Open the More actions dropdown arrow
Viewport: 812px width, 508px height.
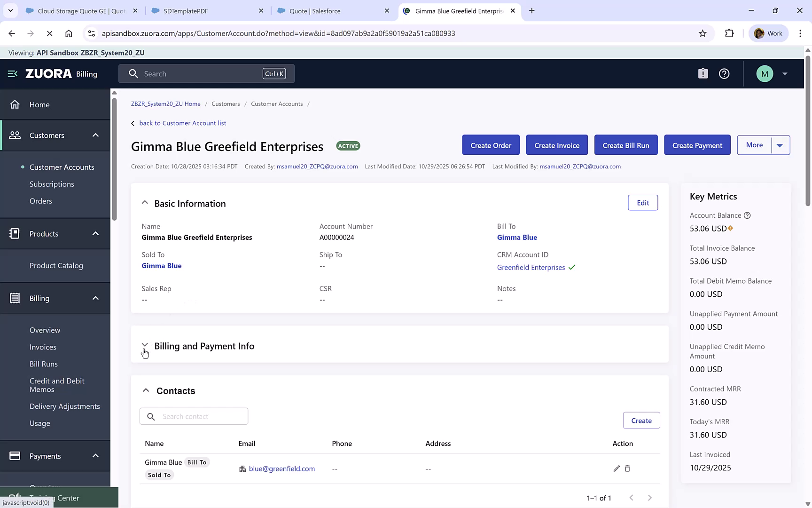click(780, 145)
